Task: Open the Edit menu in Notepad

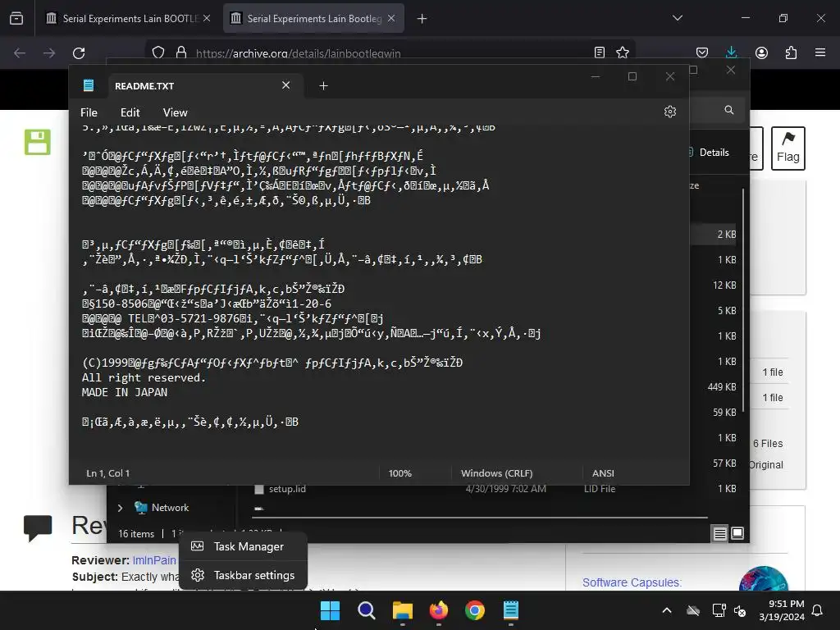Action: pyautogui.click(x=130, y=112)
